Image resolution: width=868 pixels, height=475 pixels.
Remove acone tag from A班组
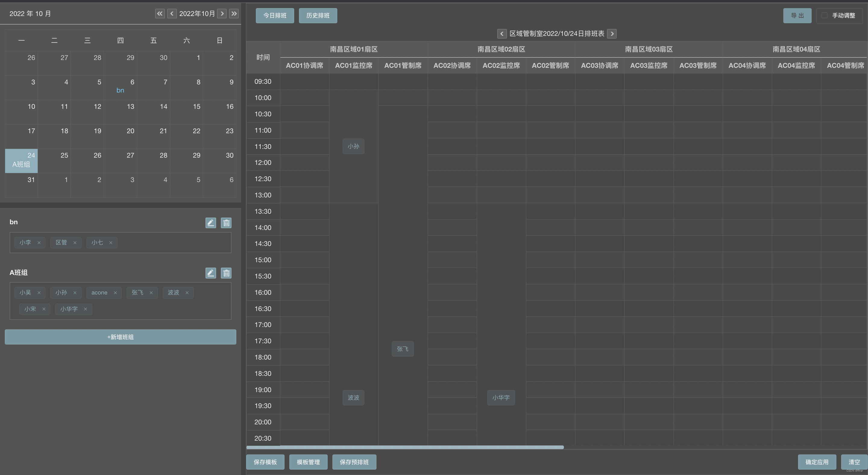(115, 293)
